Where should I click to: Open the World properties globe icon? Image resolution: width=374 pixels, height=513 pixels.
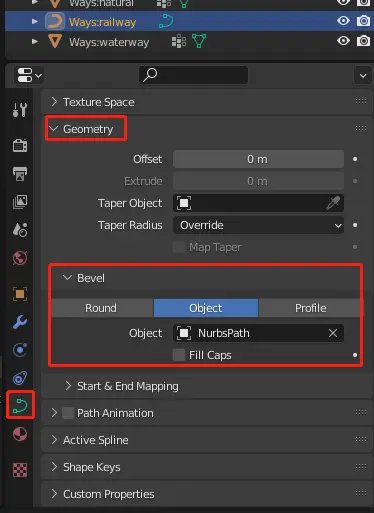click(x=20, y=258)
